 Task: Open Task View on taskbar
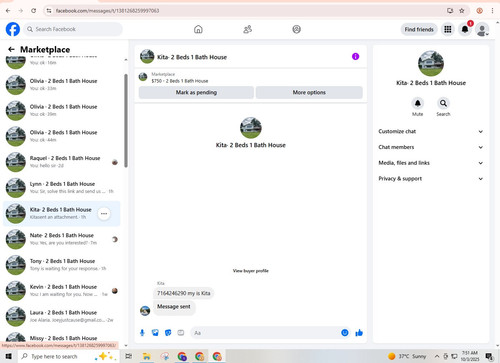128,356
